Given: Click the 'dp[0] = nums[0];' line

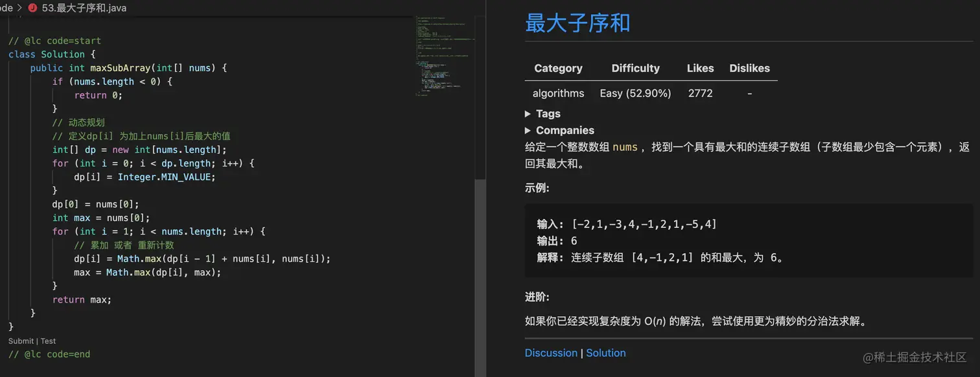Looking at the screenshot, I should tap(96, 204).
